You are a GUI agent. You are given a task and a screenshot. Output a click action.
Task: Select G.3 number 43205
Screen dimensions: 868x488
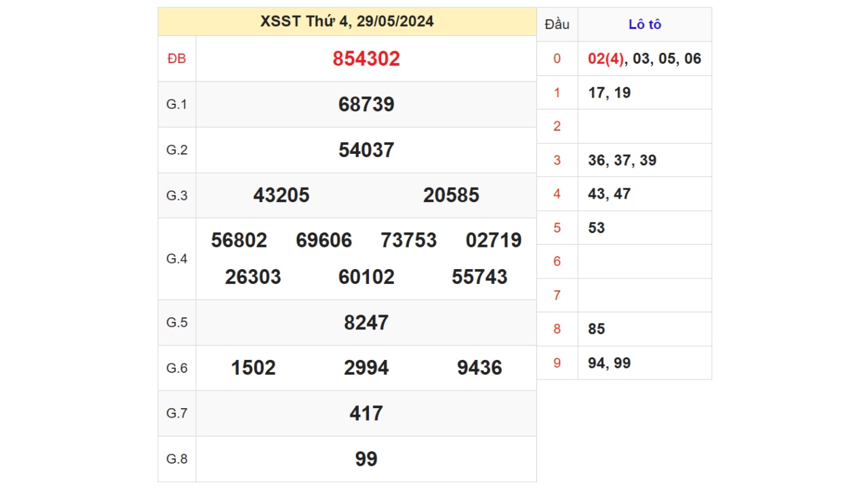(281, 195)
